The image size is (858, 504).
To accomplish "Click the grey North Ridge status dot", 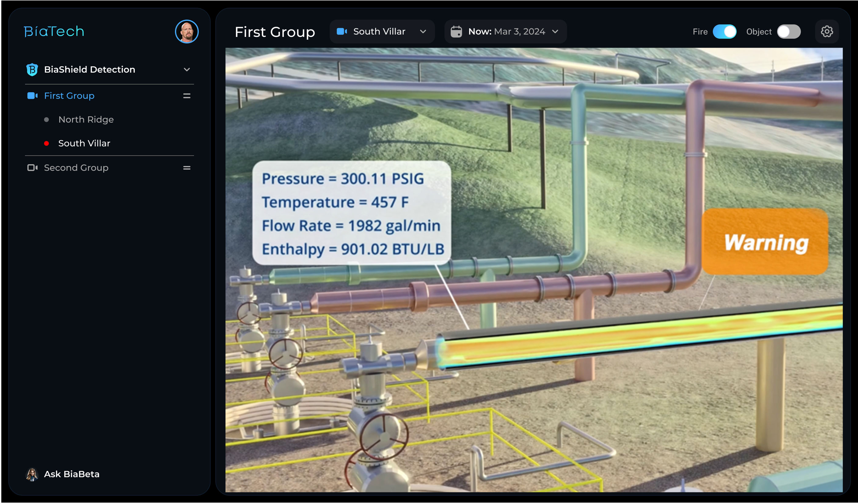I will [46, 119].
